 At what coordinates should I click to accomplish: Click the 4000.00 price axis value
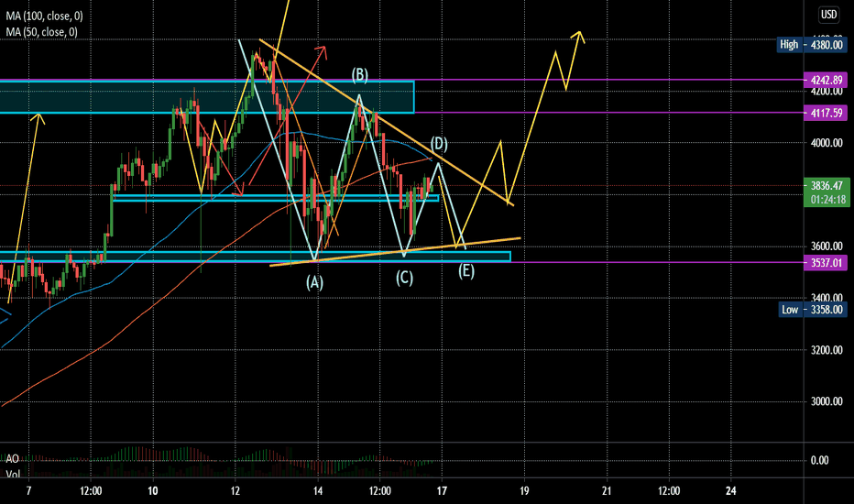click(827, 143)
